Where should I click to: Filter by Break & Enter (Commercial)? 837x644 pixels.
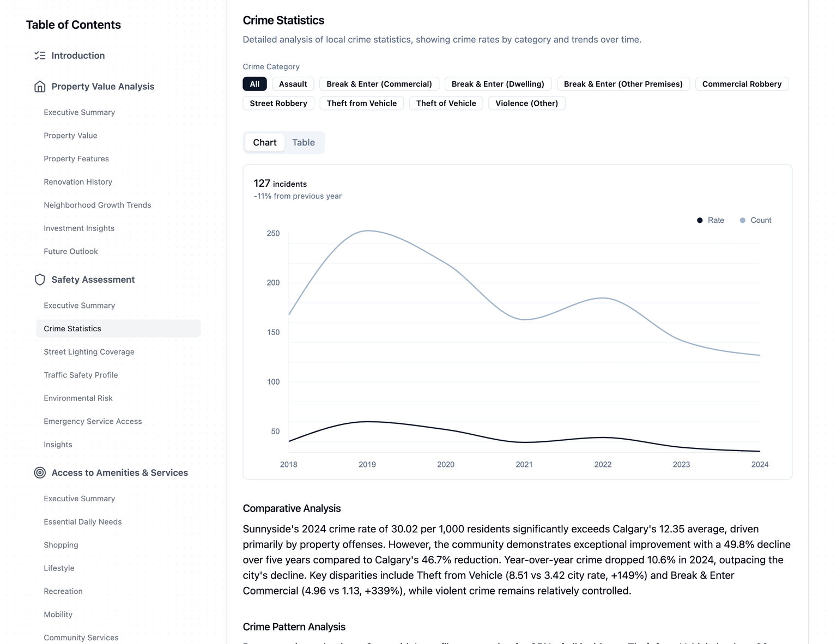coord(379,84)
